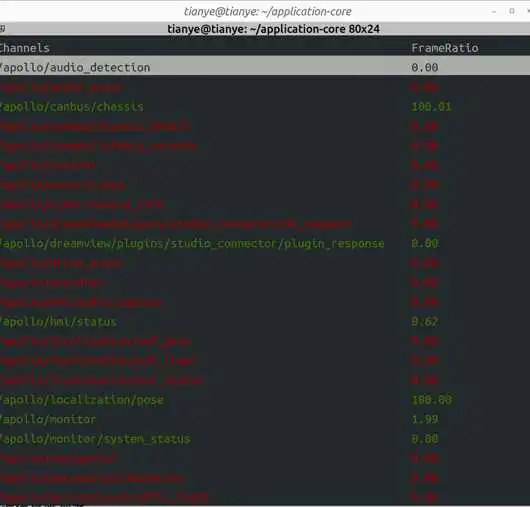Click the Channels column header
530x507 pixels.
click(25, 48)
